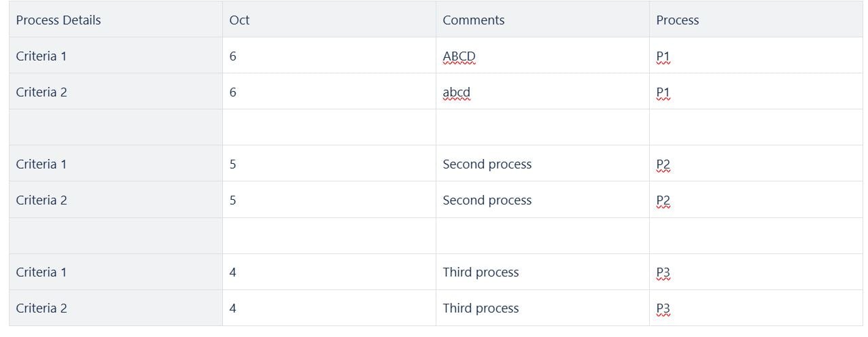
Task: Select Criteria 2 cell in lowercase abcd row
Action: [x=116, y=92]
